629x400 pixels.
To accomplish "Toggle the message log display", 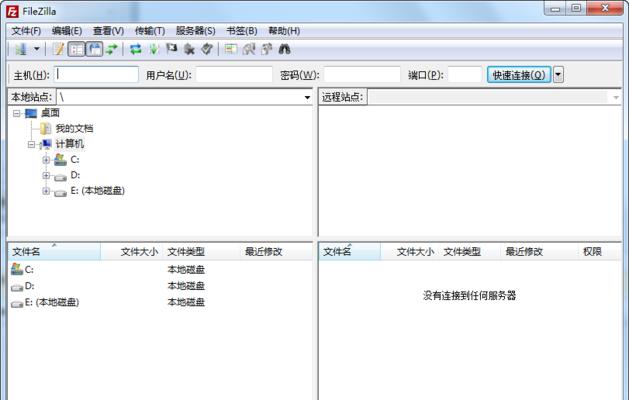I will click(x=59, y=49).
